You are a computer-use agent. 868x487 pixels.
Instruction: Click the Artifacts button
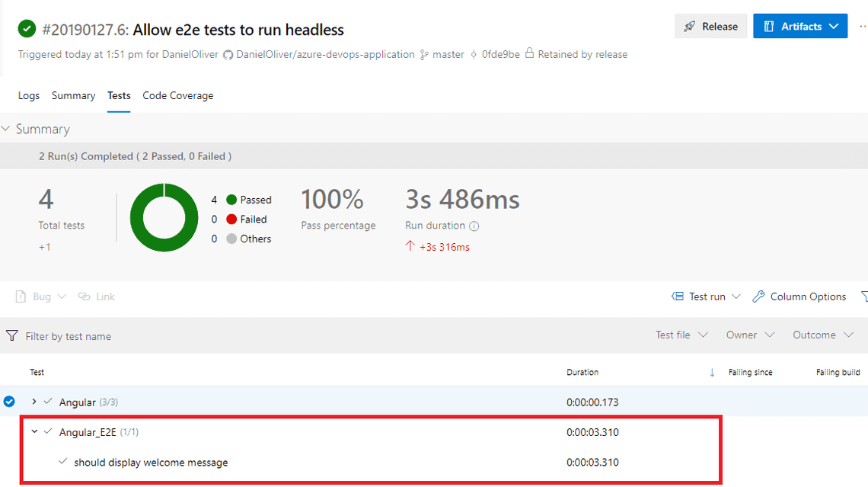[x=799, y=25]
